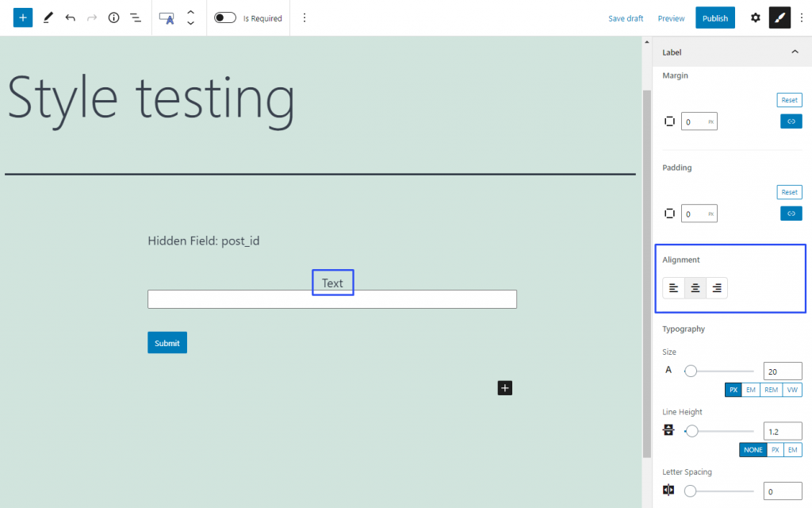This screenshot has height=508, width=812.
Task: Edit the Letter Spacing value field
Action: (x=783, y=491)
